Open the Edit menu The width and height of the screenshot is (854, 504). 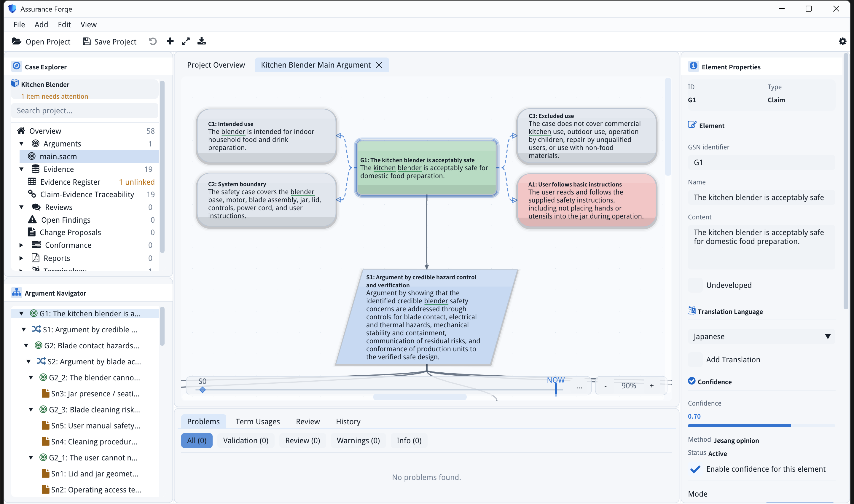(64, 24)
